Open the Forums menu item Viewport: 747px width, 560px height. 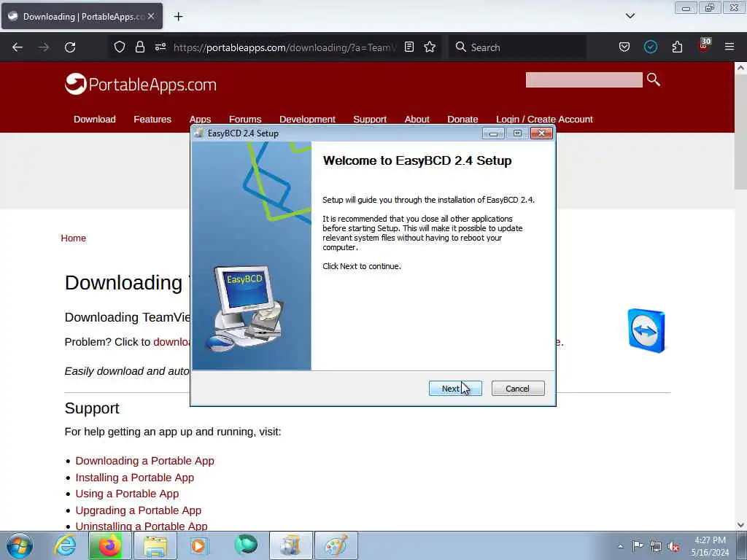245,119
